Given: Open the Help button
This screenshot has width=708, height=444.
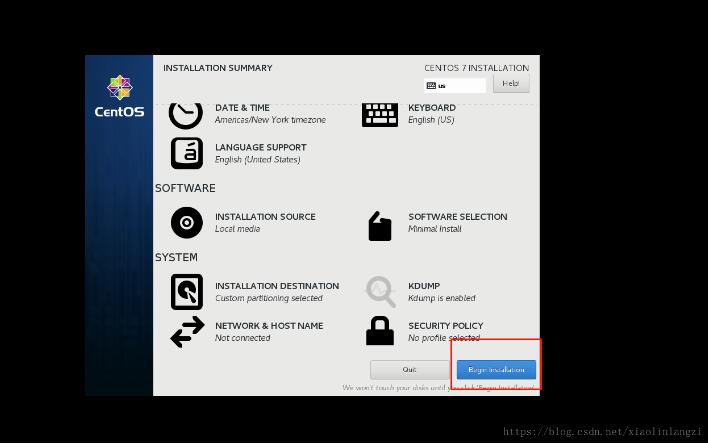Looking at the screenshot, I should [511, 84].
